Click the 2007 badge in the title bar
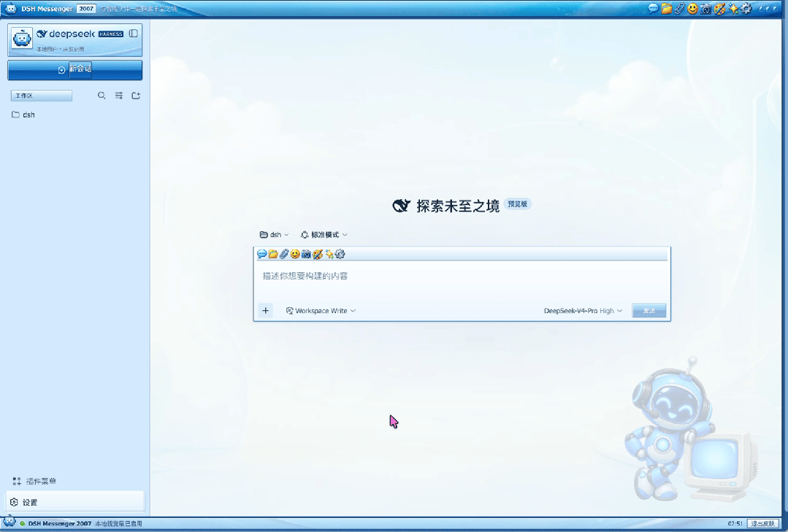This screenshot has height=532, width=788. coord(86,9)
